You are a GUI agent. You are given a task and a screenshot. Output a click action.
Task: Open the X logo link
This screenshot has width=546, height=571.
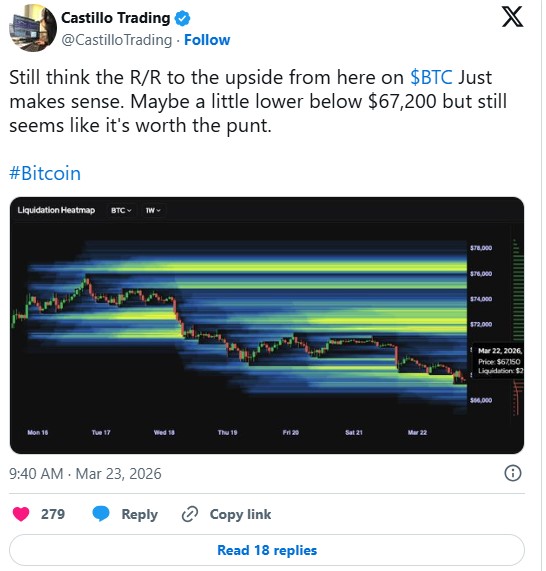pyautogui.click(x=512, y=17)
